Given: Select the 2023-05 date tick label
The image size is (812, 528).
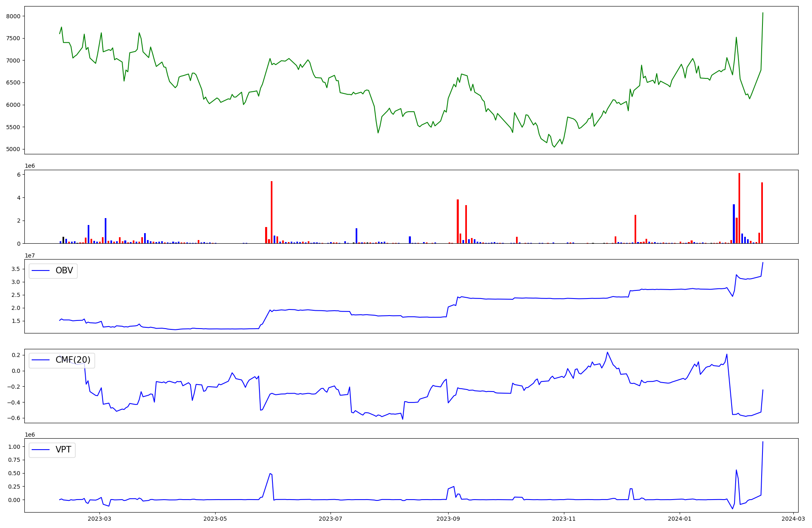Looking at the screenshot, I should tap(215, 518).
